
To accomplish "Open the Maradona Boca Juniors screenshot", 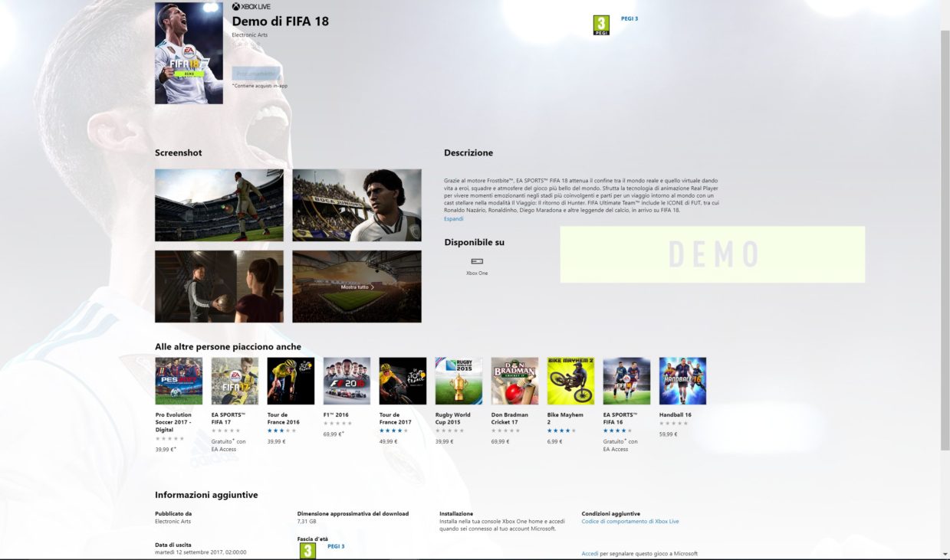I will 357,205.
